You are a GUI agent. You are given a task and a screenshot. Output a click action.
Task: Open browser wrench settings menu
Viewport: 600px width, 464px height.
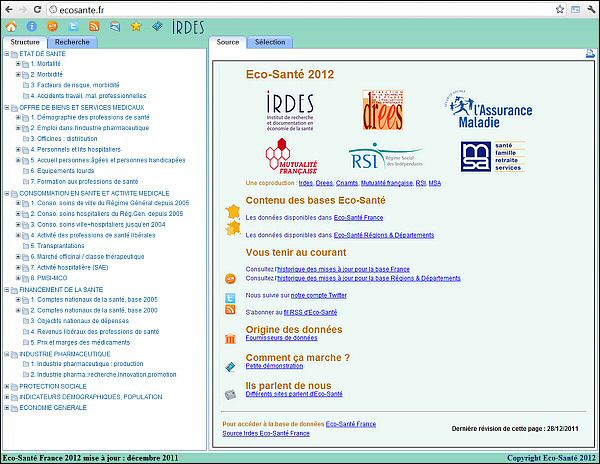click(591, 9)
